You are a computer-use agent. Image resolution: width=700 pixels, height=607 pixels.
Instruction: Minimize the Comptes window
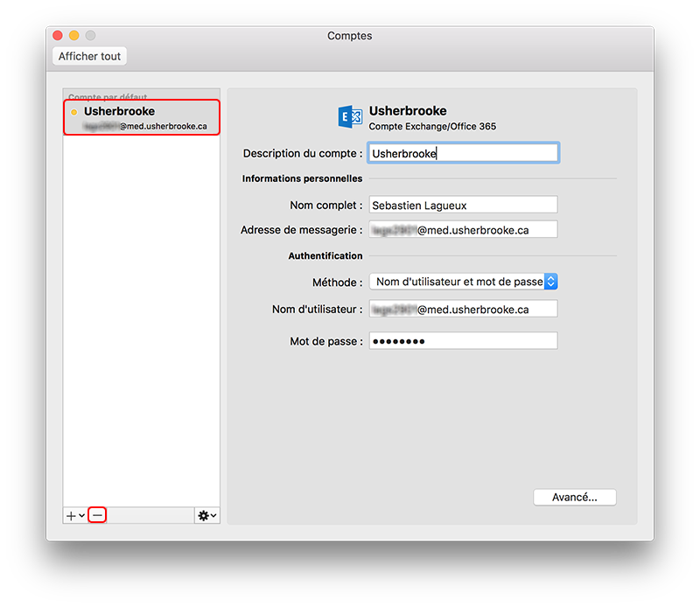[x=74, y=36]
